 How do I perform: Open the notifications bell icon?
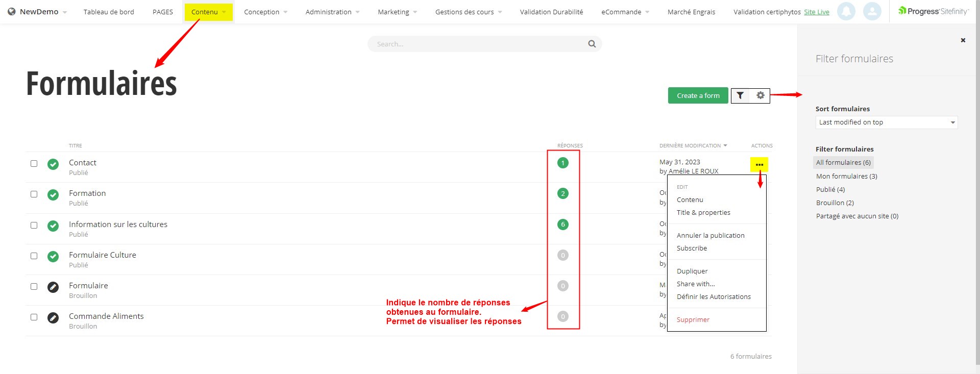tap(846, 11)
